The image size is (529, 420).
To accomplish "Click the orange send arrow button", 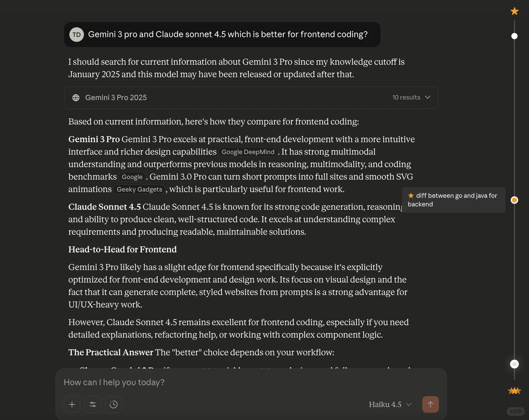I will [430, 404].
